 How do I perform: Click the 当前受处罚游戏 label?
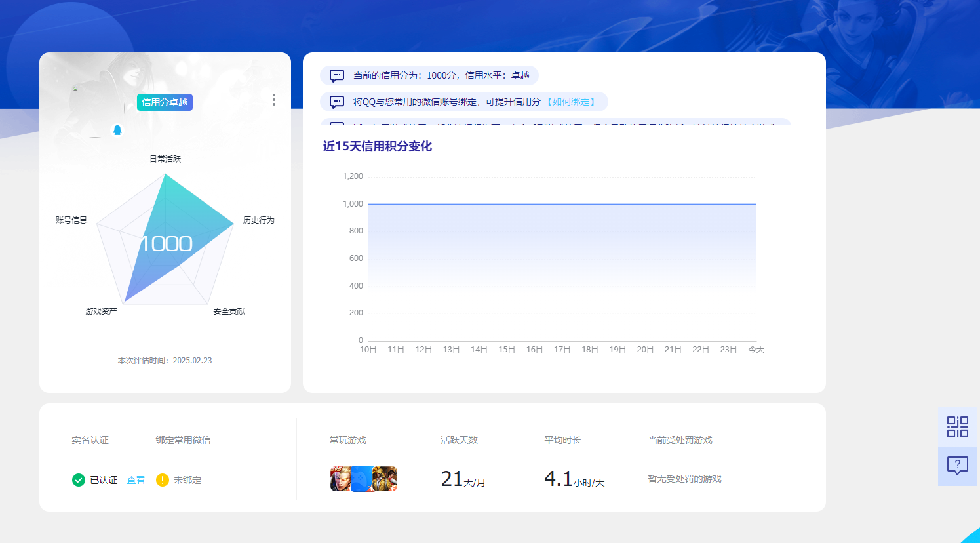pyautogui.click(x=680, y=440)
